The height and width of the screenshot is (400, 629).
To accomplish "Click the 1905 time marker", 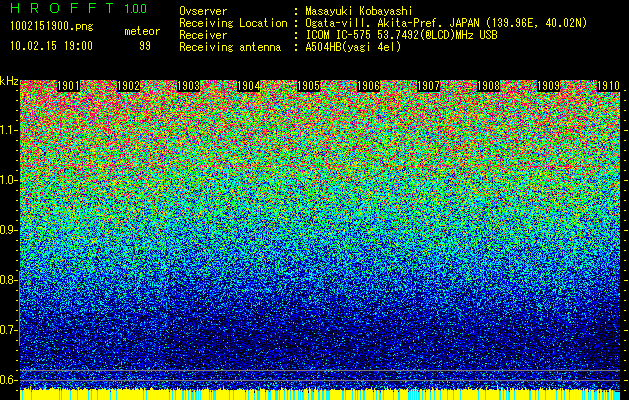I will pyautogui.click(x=308, y=86).
